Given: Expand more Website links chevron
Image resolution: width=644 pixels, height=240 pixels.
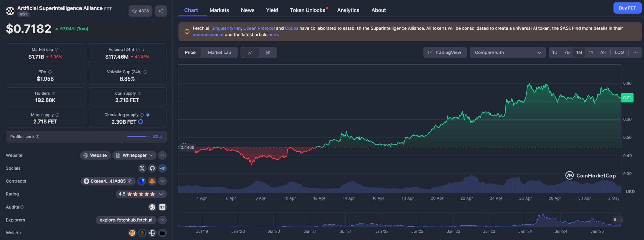Looking at the screenshot, I should tap(163, 155).
